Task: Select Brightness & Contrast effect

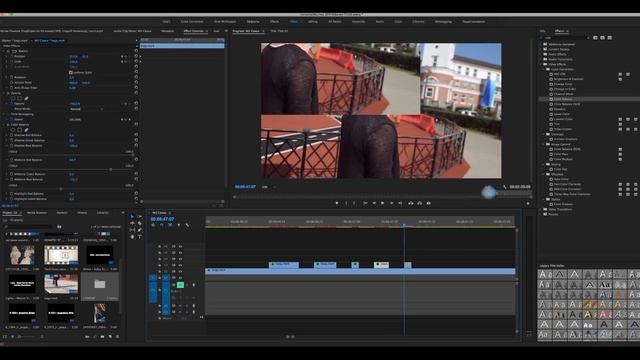Action: [x=569, y=79]
